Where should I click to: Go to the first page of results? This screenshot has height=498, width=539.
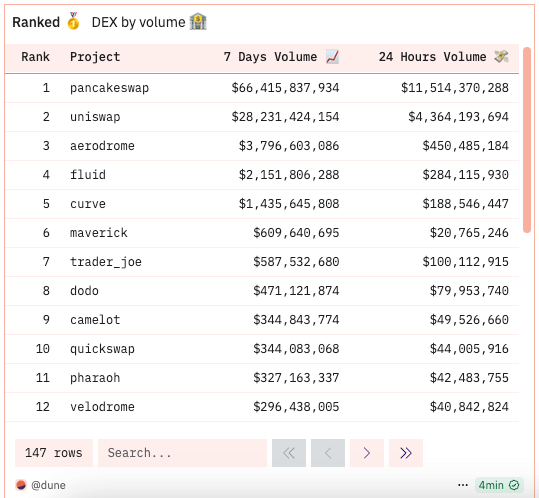pyautogui.click(x=289, y=453)
